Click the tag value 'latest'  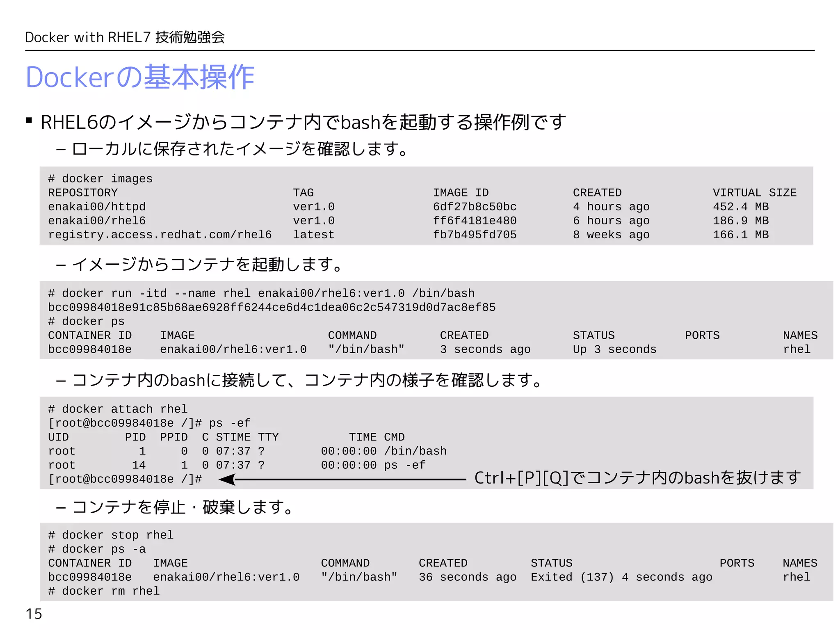(x=313, y=235)
